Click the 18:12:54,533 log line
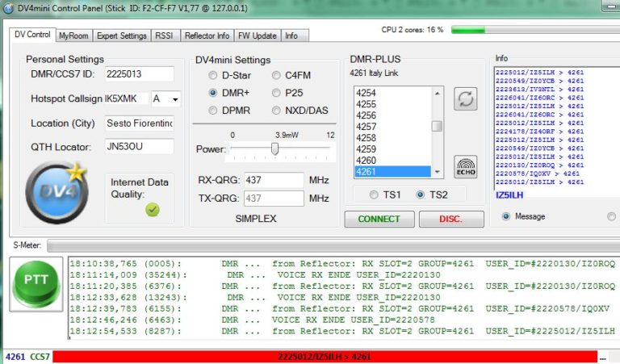The height and width of the screenshot is (364, 620). [342, 331]
